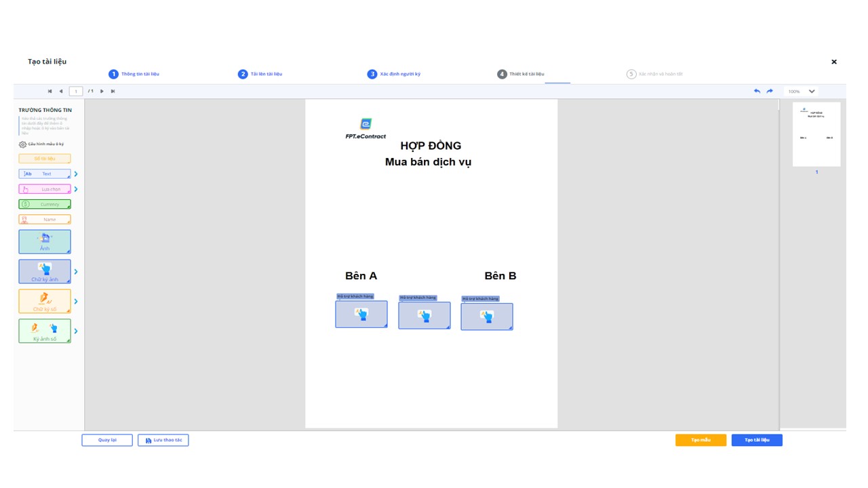The height and width of the screenshot is (488, 868).
Task: Expand the Ký ảnh số options arrow
Action: (76, 331)
